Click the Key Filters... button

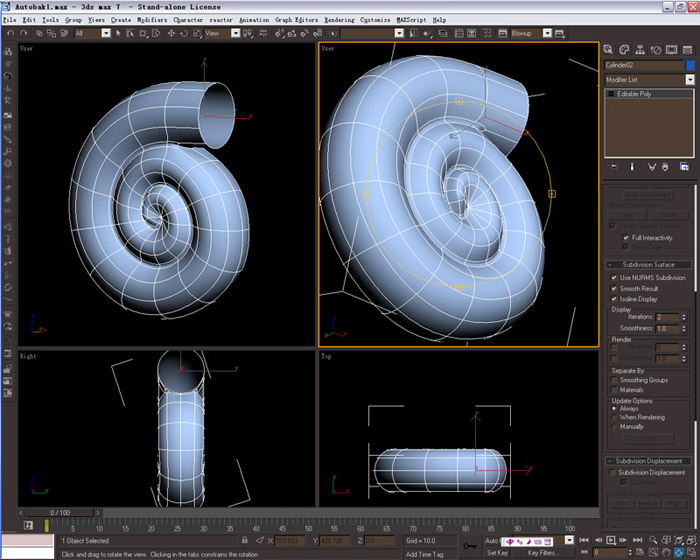click(542, 552)
